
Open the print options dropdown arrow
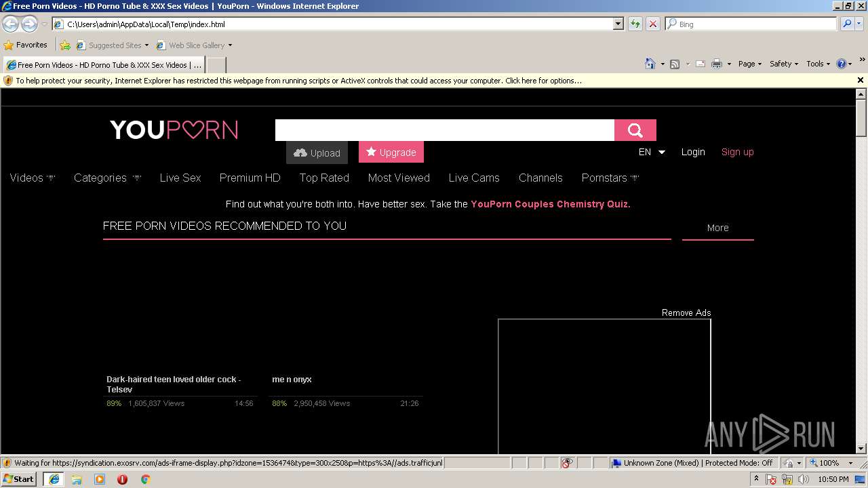(729, 64)
